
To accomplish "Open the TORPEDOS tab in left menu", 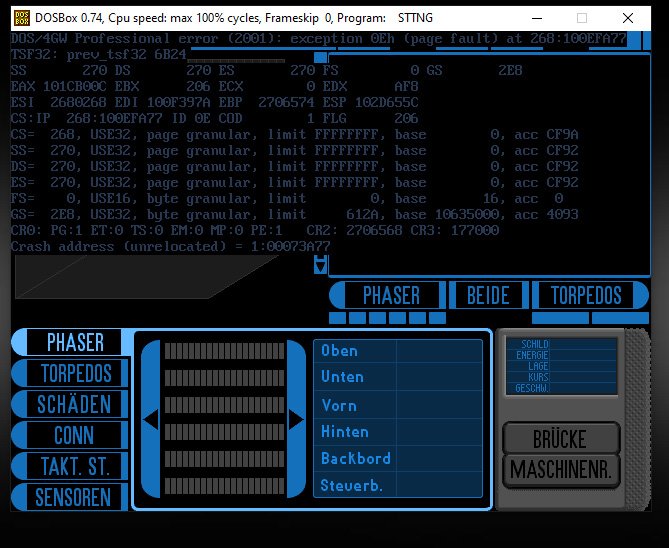I will 70,373.
